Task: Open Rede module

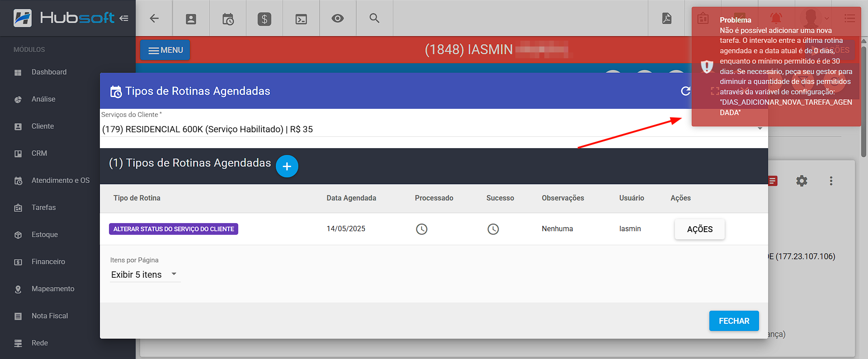Action: [40, 343]
